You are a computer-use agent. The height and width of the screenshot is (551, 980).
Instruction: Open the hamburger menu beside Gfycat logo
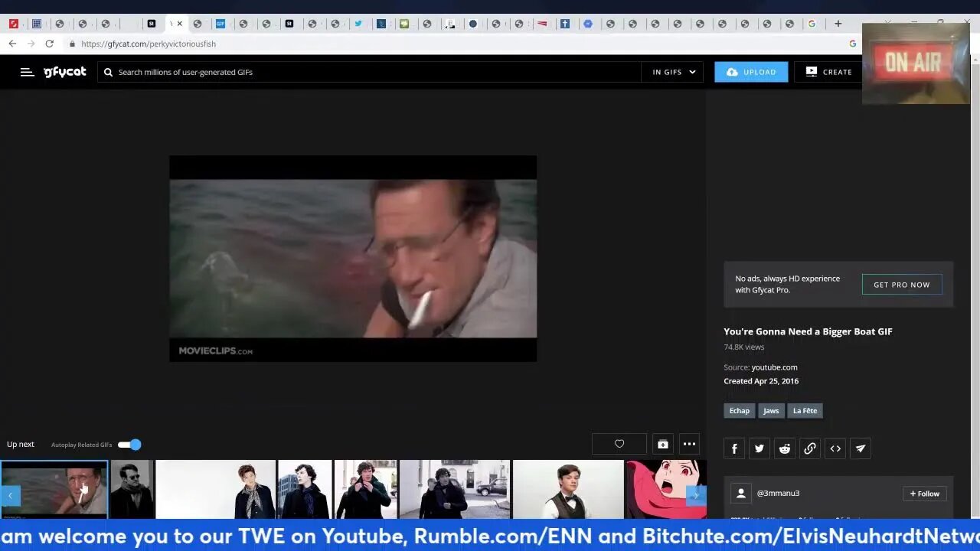[27, 72]
